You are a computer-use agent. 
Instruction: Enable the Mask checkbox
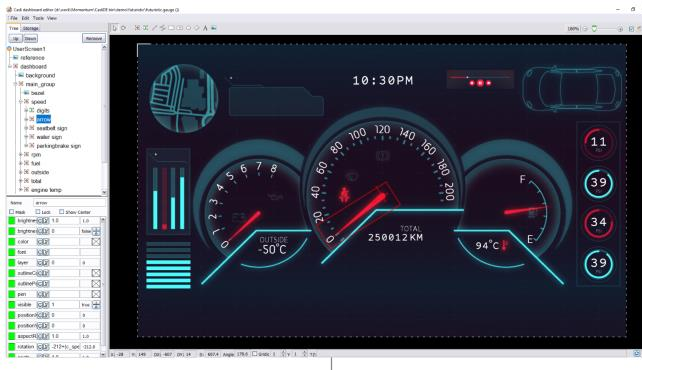pos(12,212)
